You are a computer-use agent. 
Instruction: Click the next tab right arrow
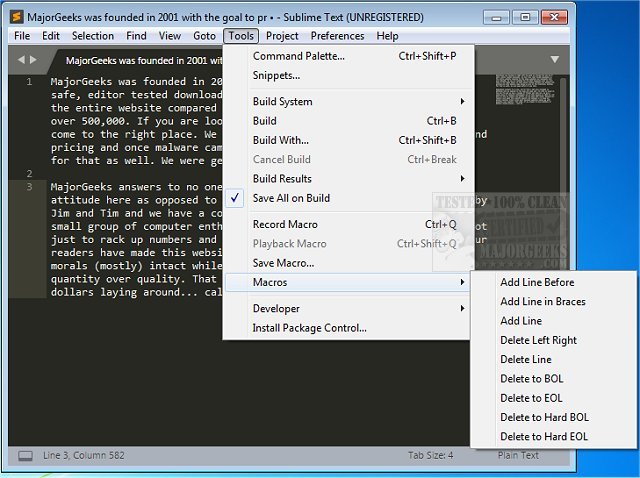click(33, 60)
